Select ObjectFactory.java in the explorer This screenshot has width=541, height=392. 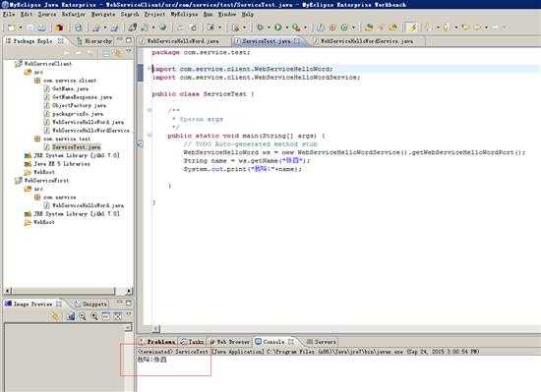click(x=75, y=105)
